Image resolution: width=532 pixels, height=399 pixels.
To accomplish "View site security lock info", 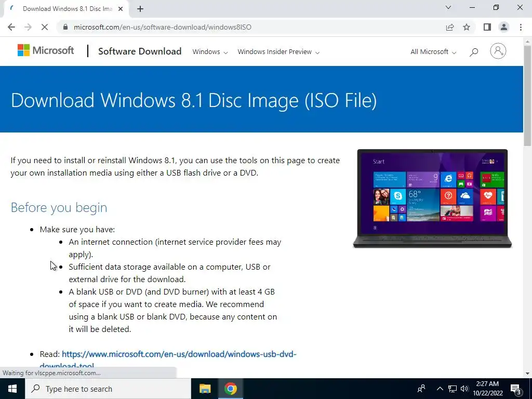I will [x=65, y=27].
